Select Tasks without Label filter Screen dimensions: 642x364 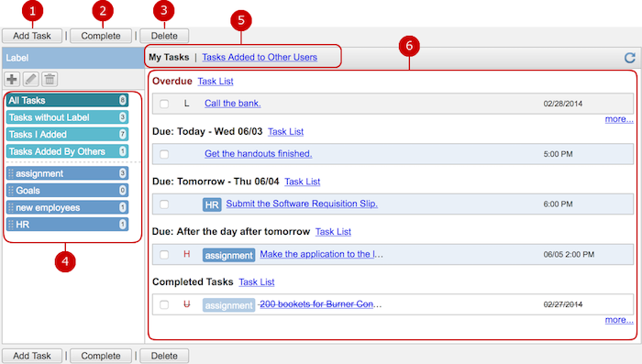click(x=67, y=117)
